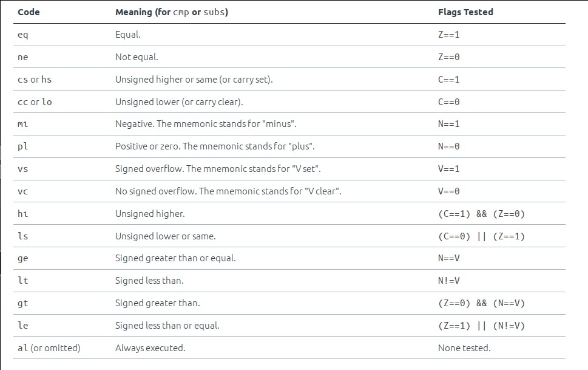Click the 'Not equal.' meaning text
This screenshot has width=588, height=370.
click(x=137, y=57)
